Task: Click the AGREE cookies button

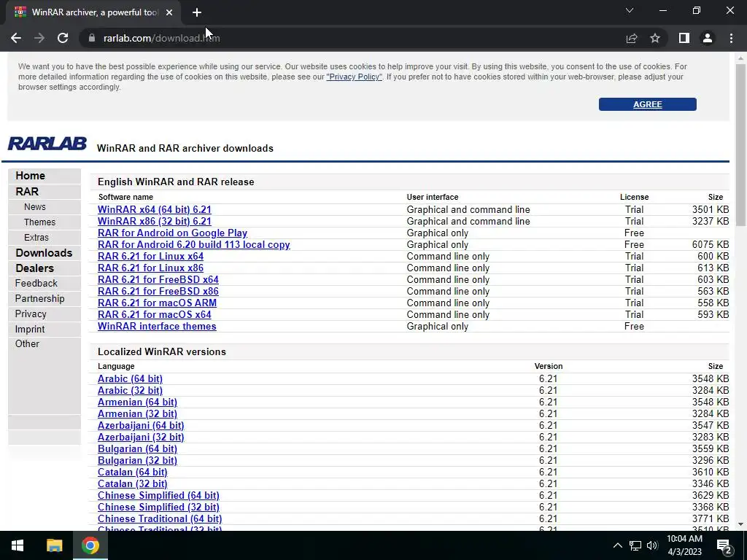Action: (x=648, y=104)
